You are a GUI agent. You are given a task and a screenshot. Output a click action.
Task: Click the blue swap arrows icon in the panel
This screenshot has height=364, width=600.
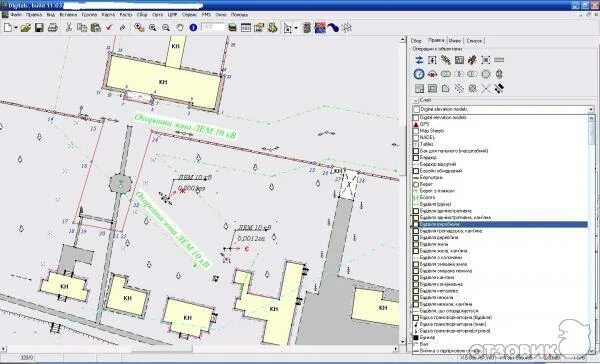pyautogui.click(x=419, y=60)
